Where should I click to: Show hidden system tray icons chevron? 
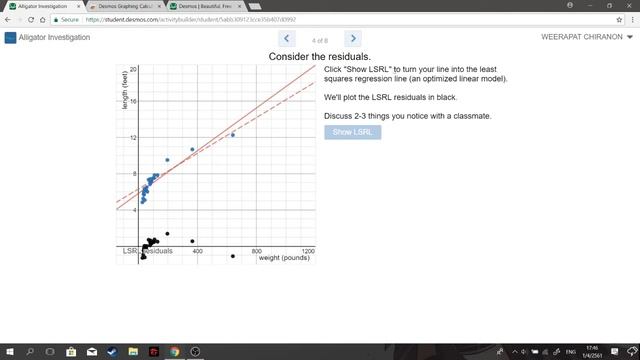(514, 351)
